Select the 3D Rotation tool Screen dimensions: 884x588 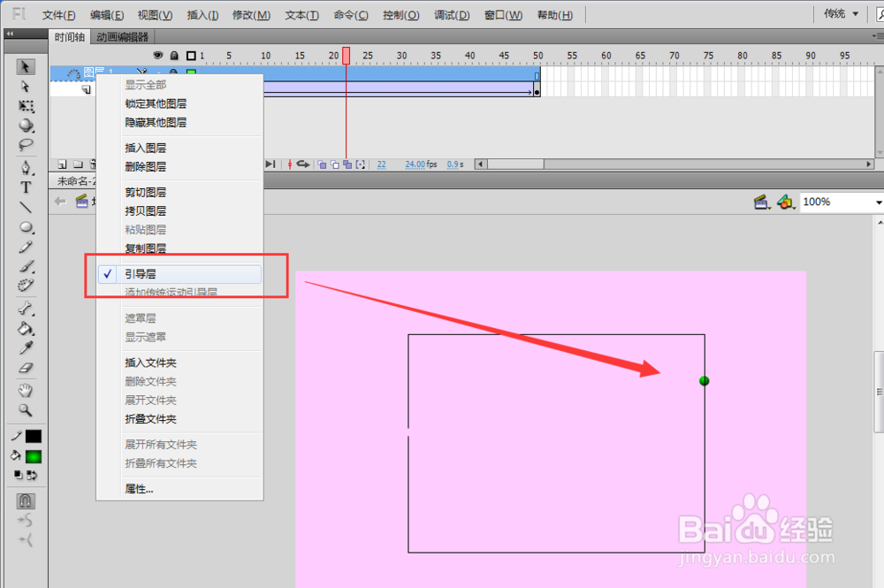(26, 126)
